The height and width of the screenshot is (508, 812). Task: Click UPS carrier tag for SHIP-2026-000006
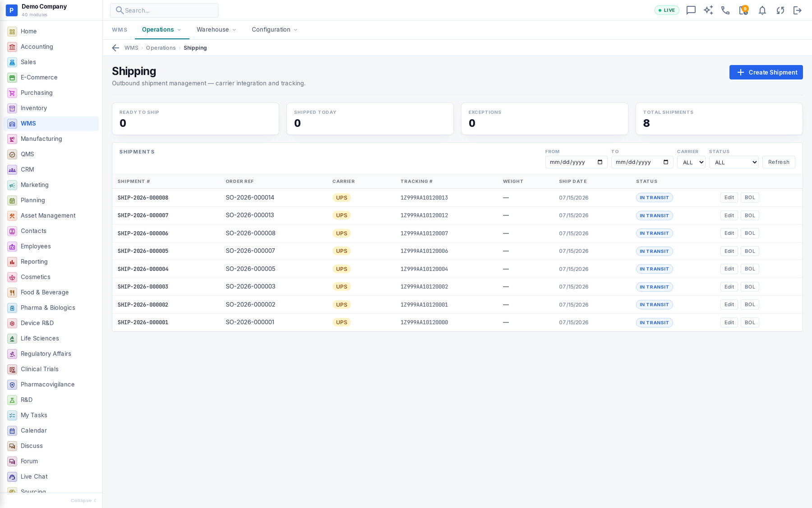341,233
